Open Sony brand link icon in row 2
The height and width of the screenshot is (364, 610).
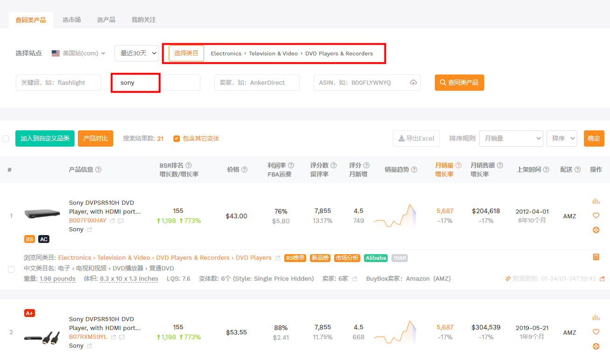coord(89,346)
